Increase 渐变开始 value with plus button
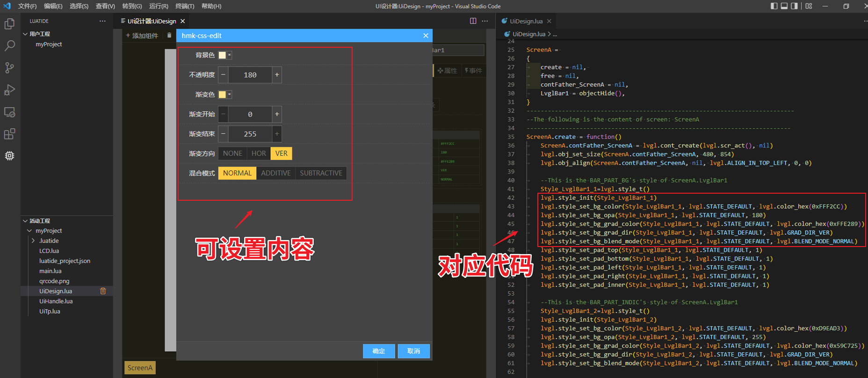Viewport: 868px width, 378px height. pyautogui.click(x=277, y=114)
